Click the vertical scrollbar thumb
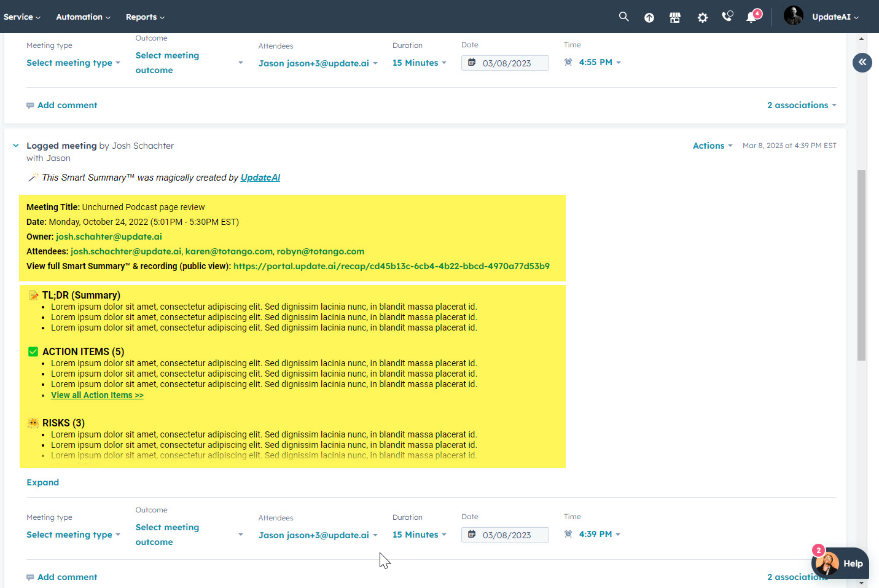Viewport: 879px width, 588px height. (861, 265)
